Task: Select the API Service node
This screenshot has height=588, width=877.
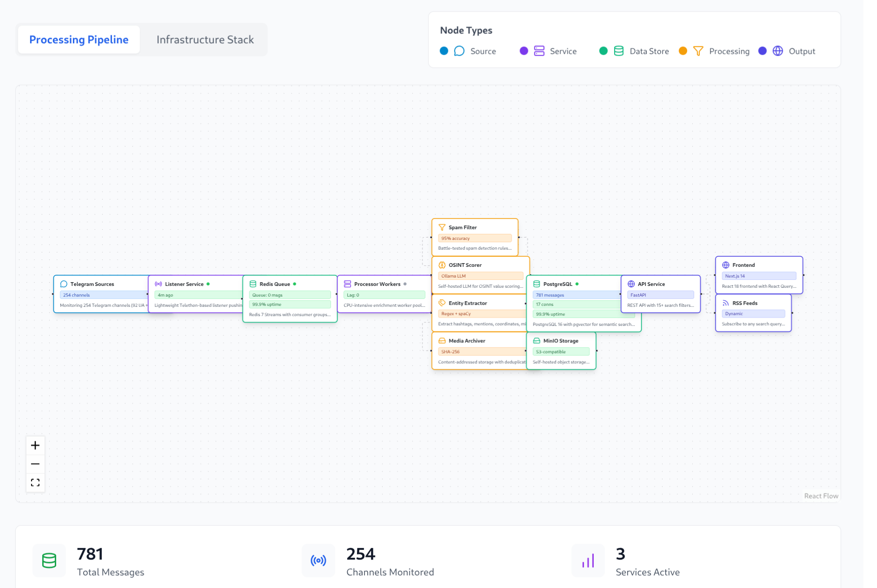Action: 660,294
